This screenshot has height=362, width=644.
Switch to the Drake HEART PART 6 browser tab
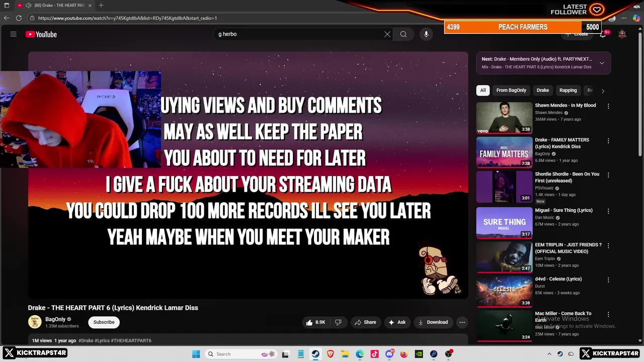pos(54,6)
